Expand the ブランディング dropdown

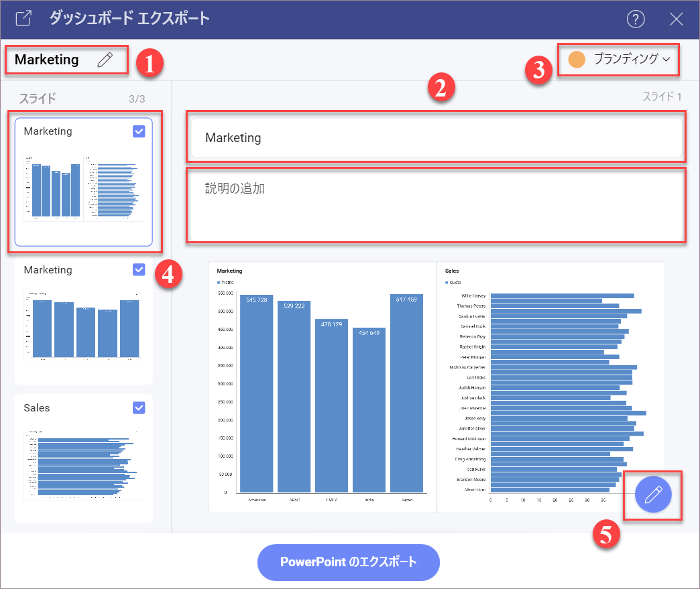(x=631, y=59)
